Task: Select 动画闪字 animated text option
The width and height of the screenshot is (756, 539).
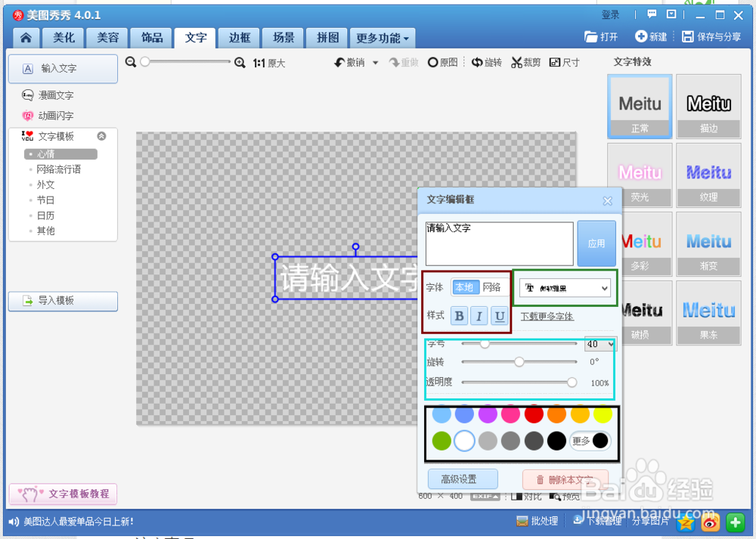Action: pyautogui.click(x=48, y=116)
